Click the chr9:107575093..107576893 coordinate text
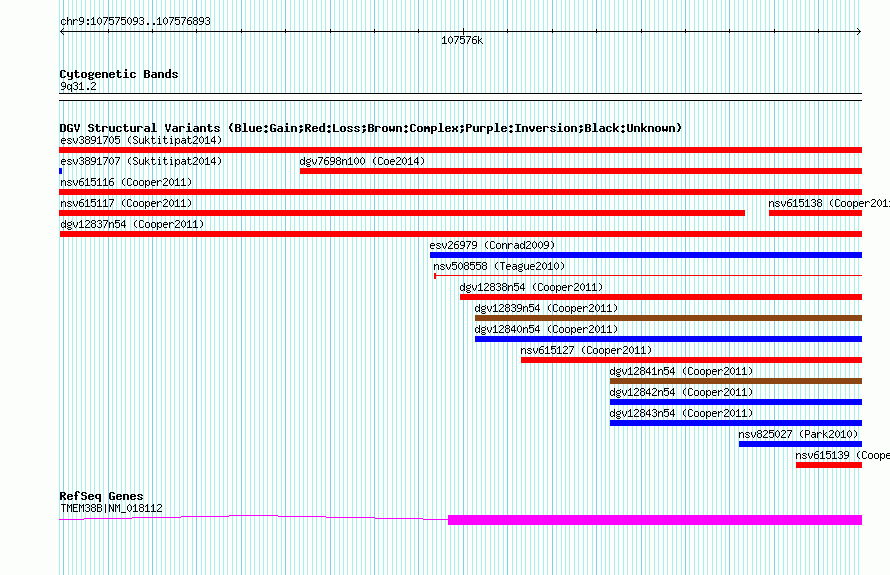 coord(135,22)
